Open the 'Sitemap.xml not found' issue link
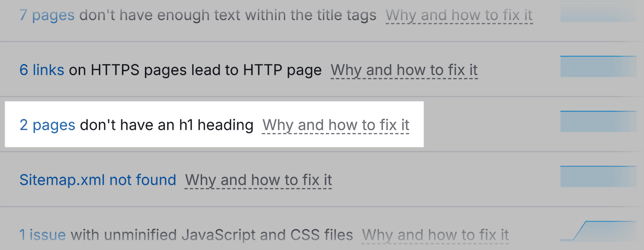Screen dimensions: 644x250 [x=97, y=180]
